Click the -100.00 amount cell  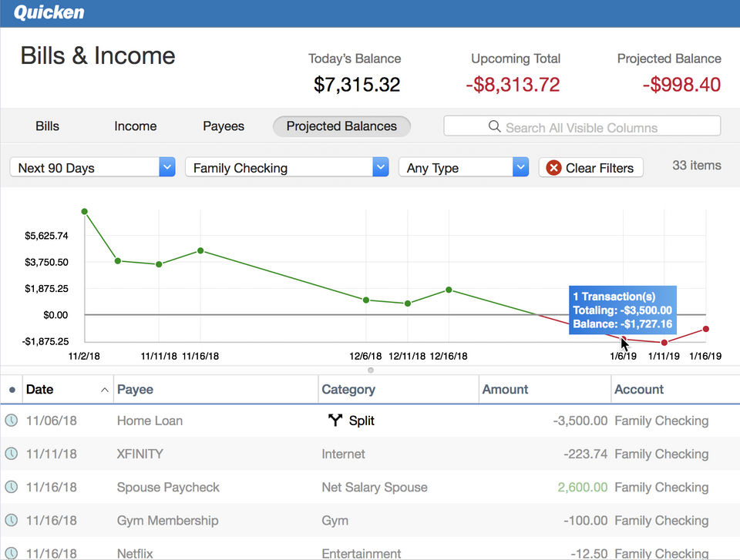point(585,521)
